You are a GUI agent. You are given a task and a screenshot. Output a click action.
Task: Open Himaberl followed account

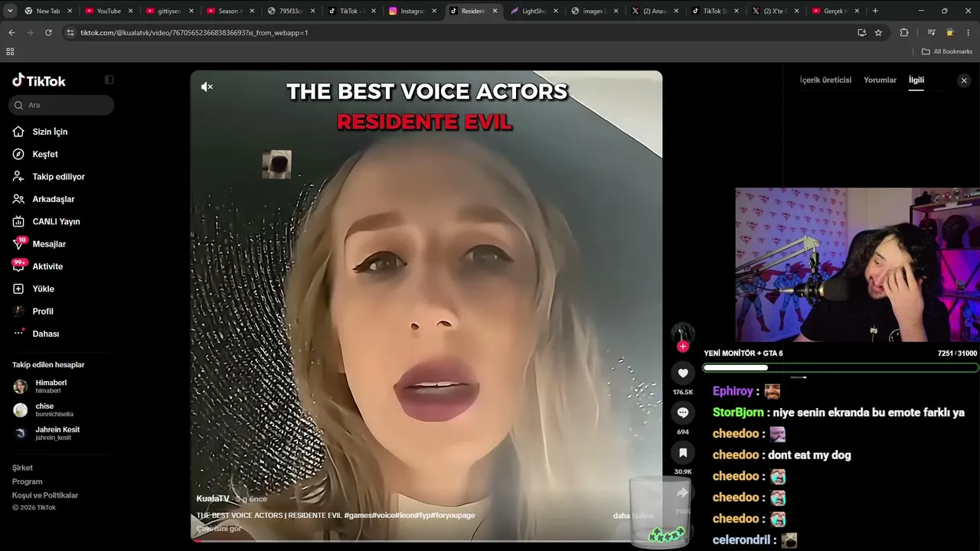pos(51,386)
